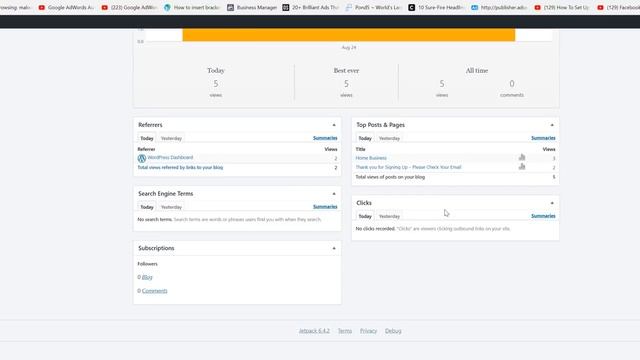Collapse the Clicks panel

coord(552,203)
